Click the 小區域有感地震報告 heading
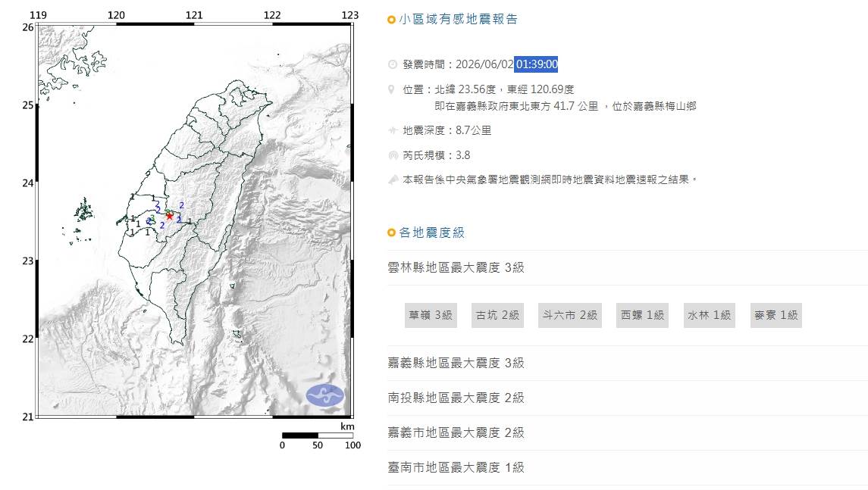 coord(459,20)
